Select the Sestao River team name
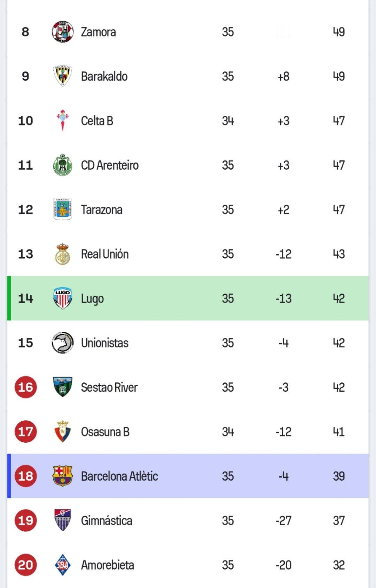Viewport: 376px width, 588px height. pyautogui.click(x=109, y=387)
